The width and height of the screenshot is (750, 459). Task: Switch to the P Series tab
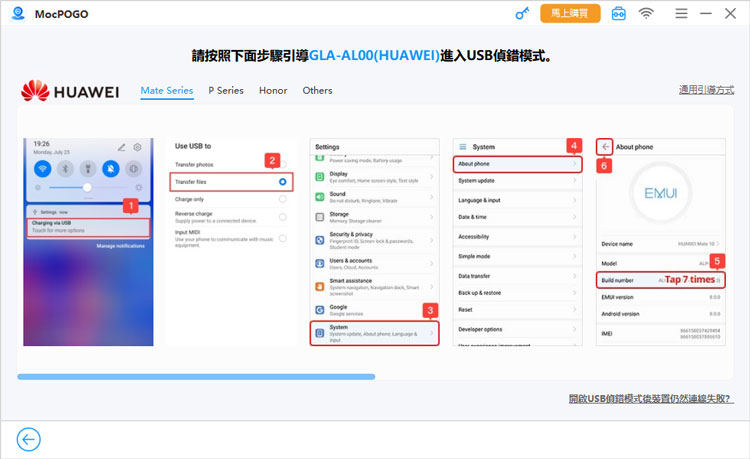tap(225, 91)
